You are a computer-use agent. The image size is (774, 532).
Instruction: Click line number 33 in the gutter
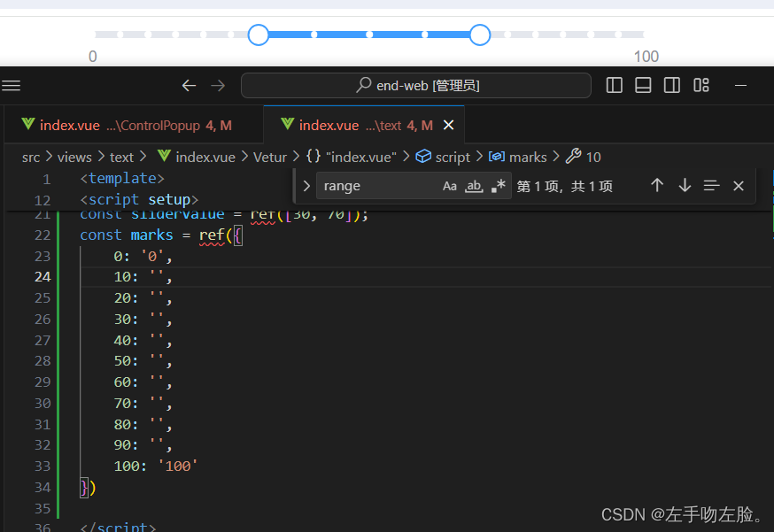[43, 466]
